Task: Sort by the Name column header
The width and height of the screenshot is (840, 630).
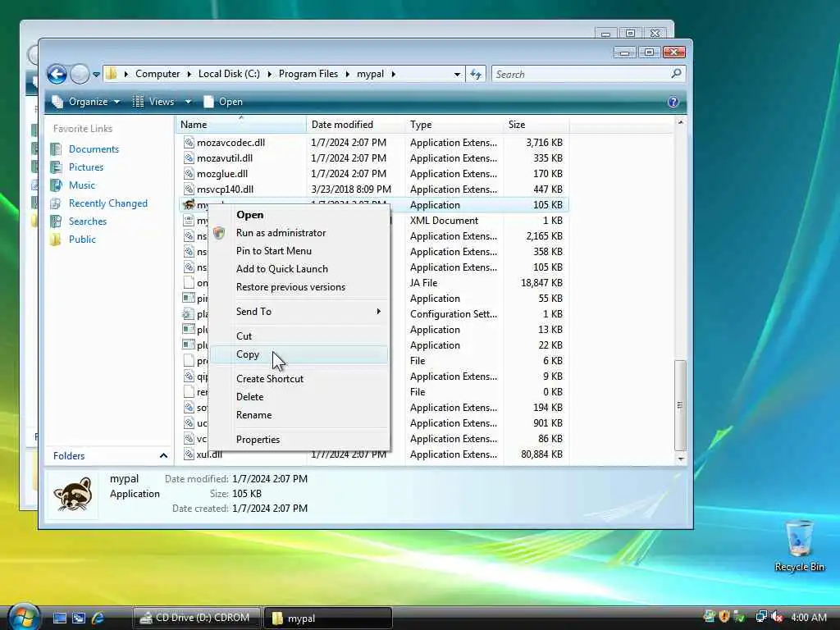Action: tap(240, 125)
